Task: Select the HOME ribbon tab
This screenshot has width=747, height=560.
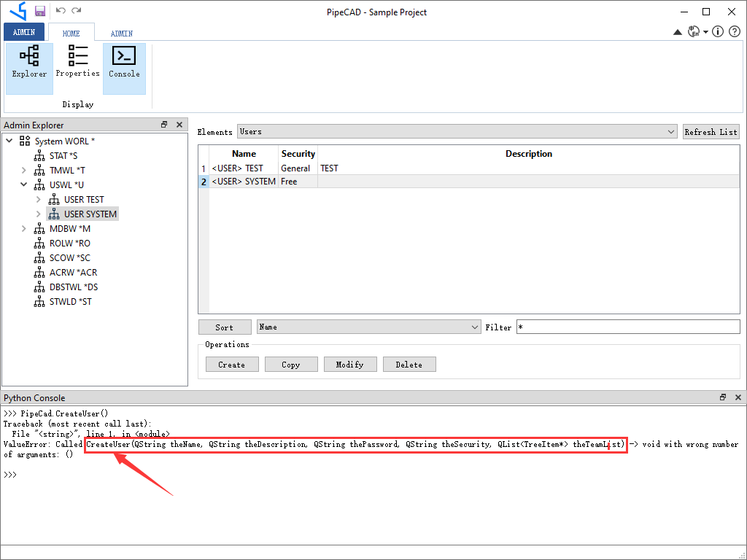Action: click(71, 33)
